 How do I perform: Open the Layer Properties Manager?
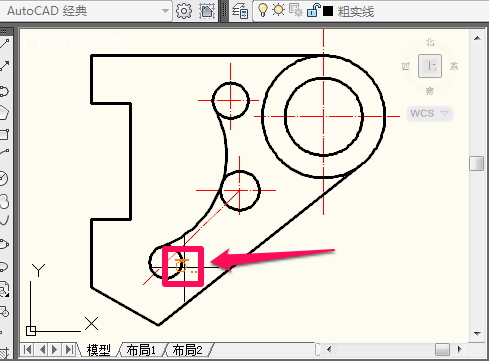point(240,11)
